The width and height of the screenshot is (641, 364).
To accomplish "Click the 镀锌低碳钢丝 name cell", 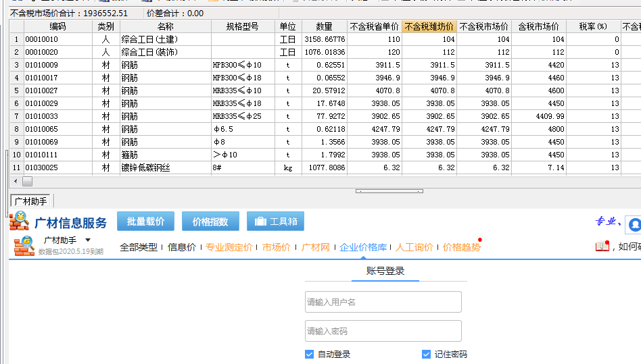I will (x=166, y=167).
